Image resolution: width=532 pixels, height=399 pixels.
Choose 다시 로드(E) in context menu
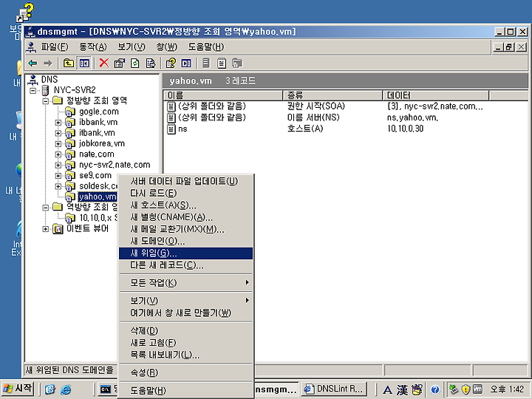coord(186,194)
